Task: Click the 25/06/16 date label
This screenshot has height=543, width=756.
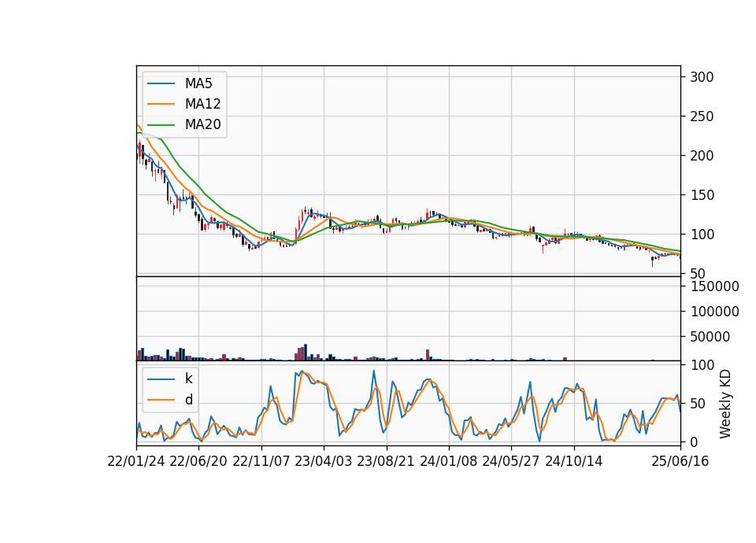Action: point(680,462)
